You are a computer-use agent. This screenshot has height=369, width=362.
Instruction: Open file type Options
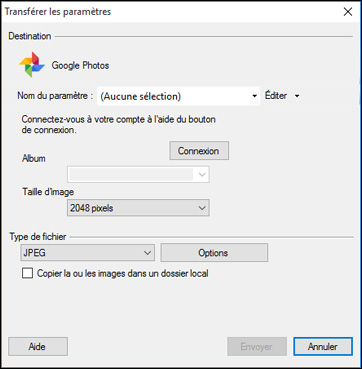click(214, 253)
